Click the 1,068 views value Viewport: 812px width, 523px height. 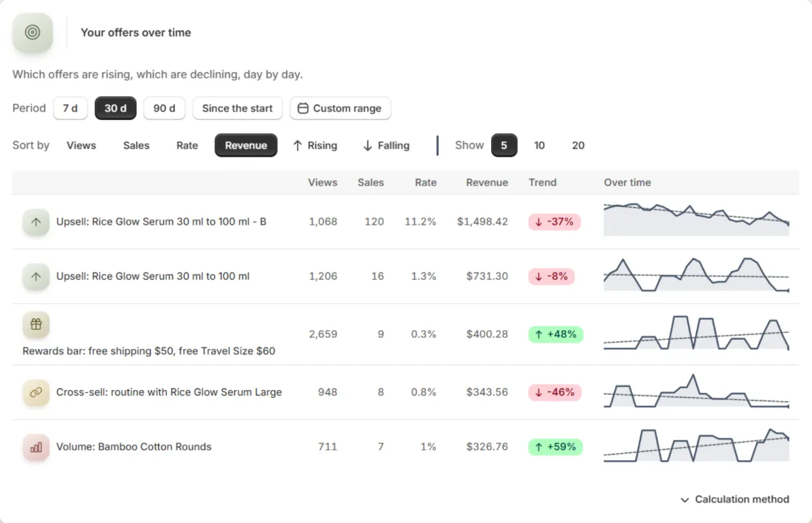click(x=323, y=221)
